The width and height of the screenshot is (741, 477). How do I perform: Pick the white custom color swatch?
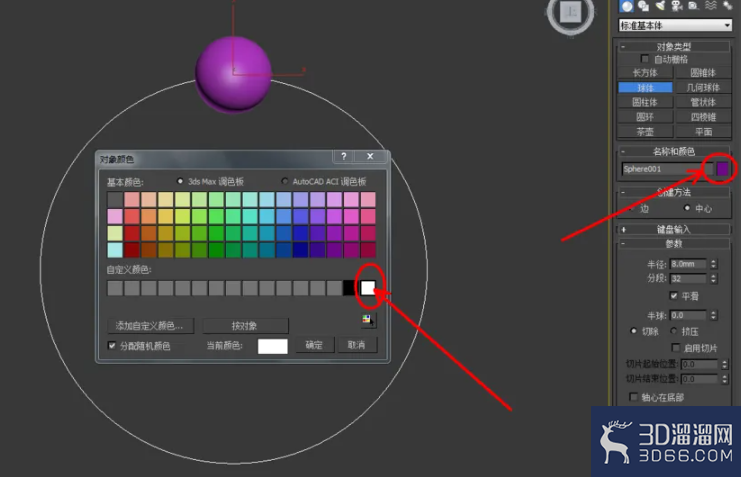[368, 287]
